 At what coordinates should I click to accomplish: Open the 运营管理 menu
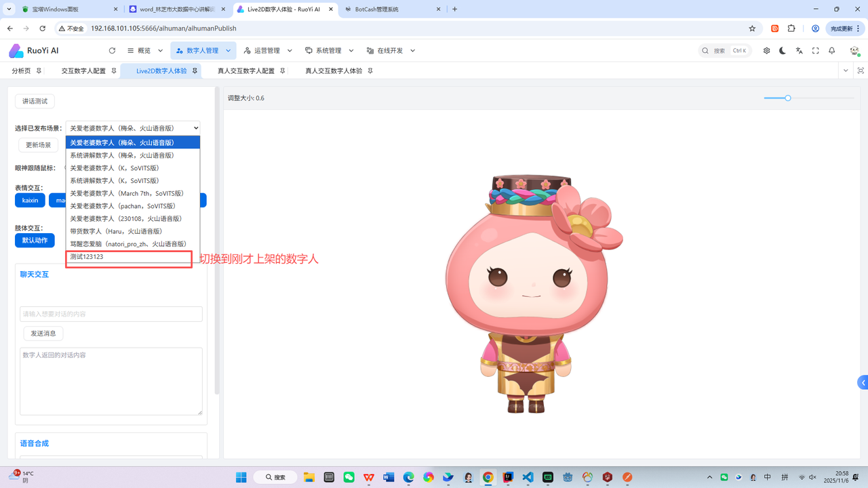pyautogui.click(x=261, y=51)
